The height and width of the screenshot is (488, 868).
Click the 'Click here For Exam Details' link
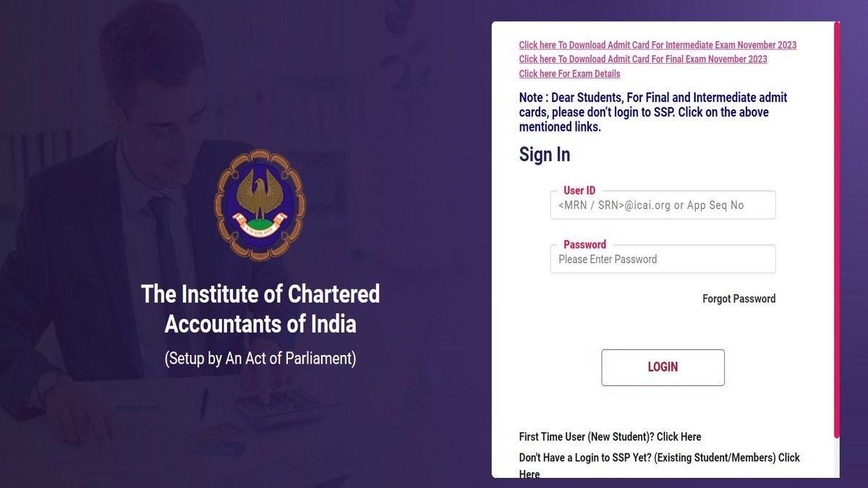(569, 74)
